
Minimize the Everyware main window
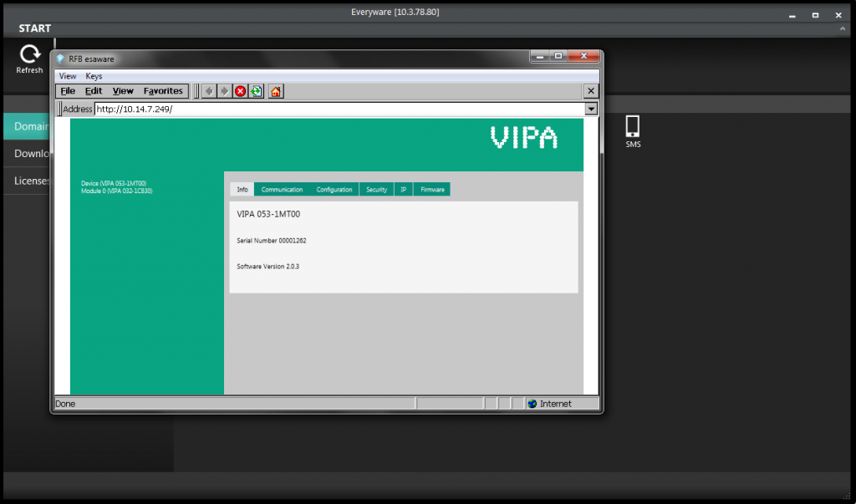[792, 15]
